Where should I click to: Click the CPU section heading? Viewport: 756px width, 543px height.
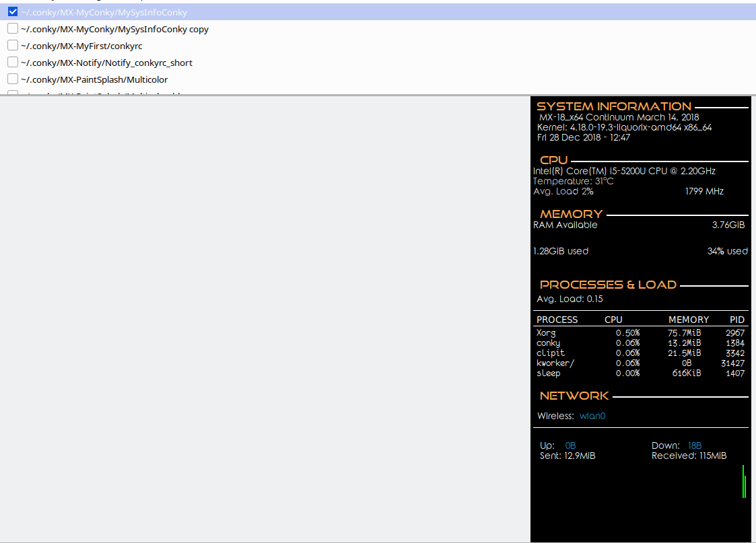[553, 160]
